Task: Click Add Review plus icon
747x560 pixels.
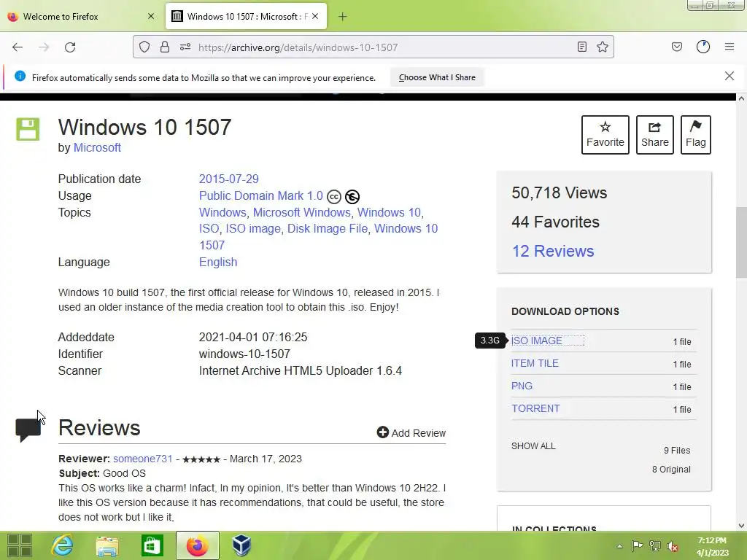Action: [382, 432]
